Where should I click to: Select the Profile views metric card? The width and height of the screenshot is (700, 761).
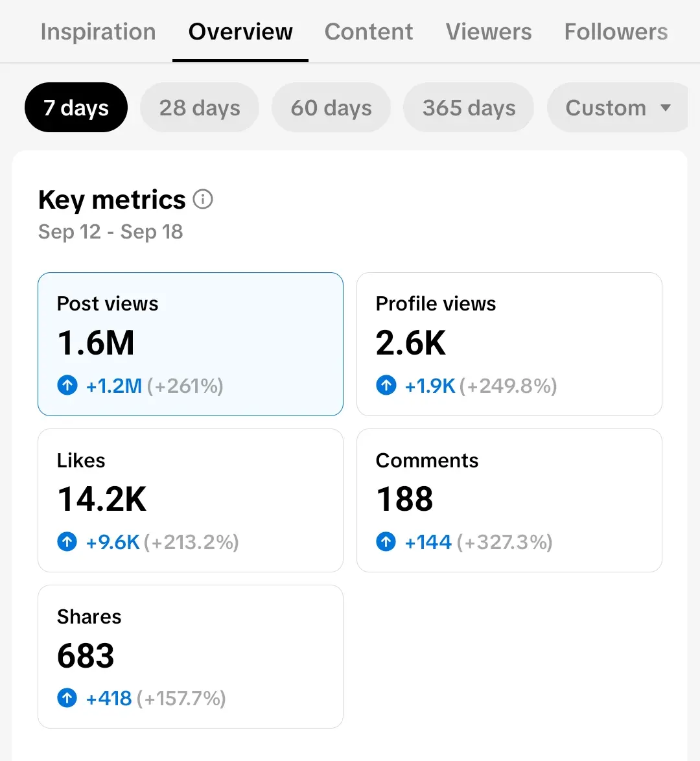point(509,344)
